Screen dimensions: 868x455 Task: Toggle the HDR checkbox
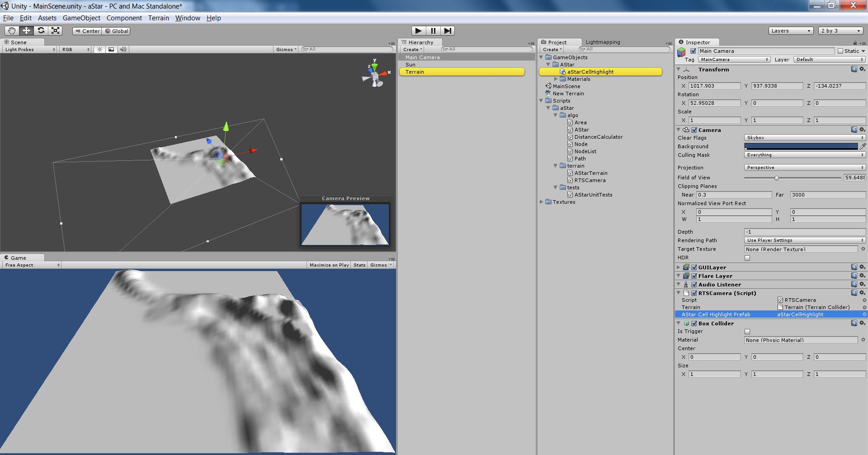tap(747, 258)
